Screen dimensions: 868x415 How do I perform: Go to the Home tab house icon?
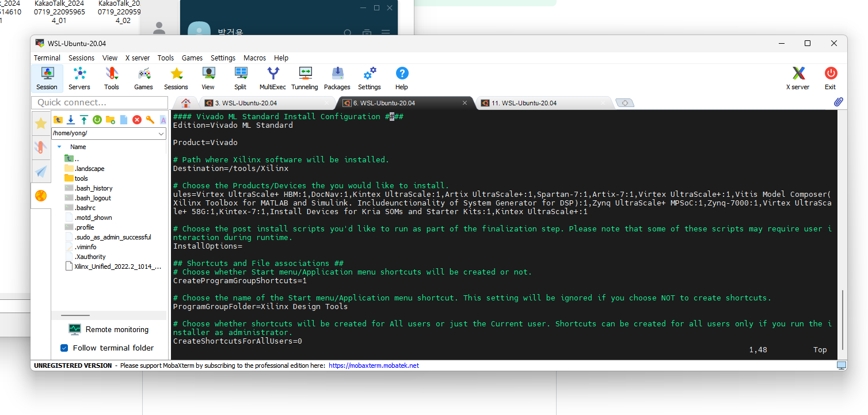pos(186,103)
